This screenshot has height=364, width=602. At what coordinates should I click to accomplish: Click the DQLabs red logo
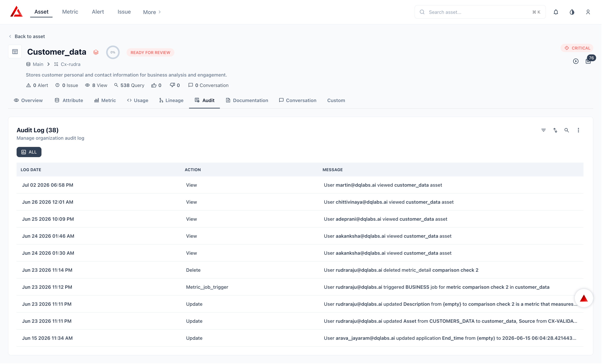point(16,12)
